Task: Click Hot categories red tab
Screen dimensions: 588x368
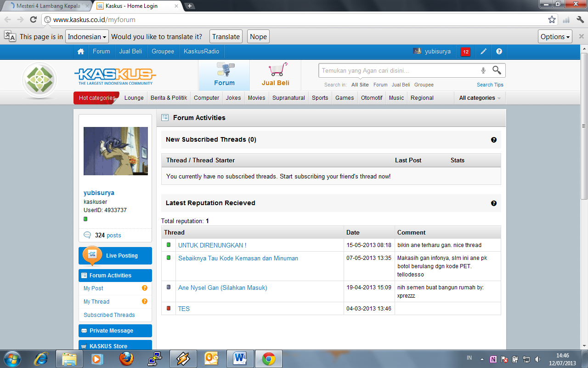Action: coord(96,98)
